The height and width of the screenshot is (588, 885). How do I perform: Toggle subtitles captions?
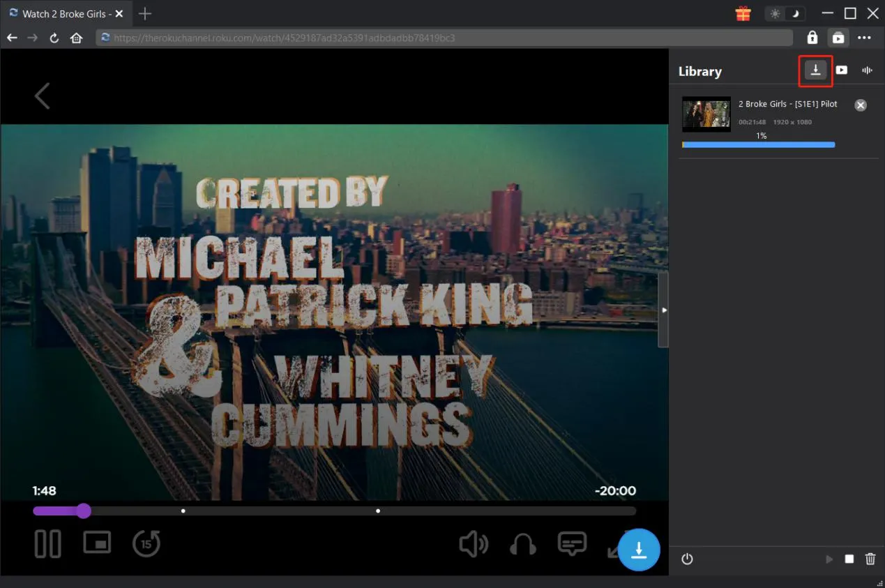[572, 543]
